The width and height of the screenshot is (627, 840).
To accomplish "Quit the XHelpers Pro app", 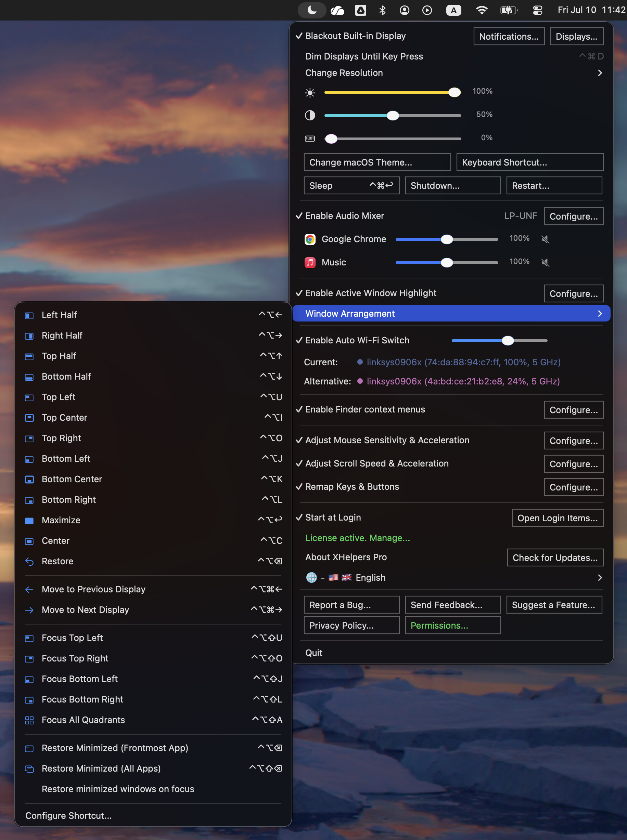I will (452, 653).
